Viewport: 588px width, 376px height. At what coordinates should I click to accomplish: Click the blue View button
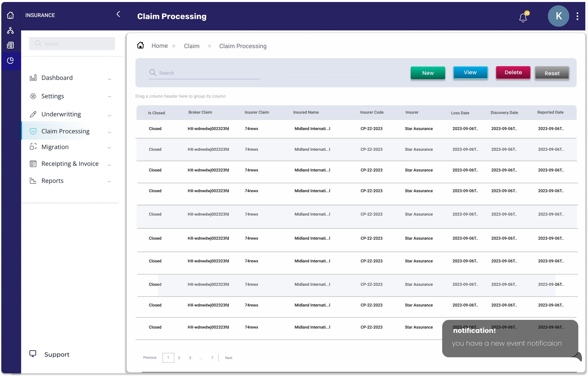pyautogui.click(x=470, y=73)
